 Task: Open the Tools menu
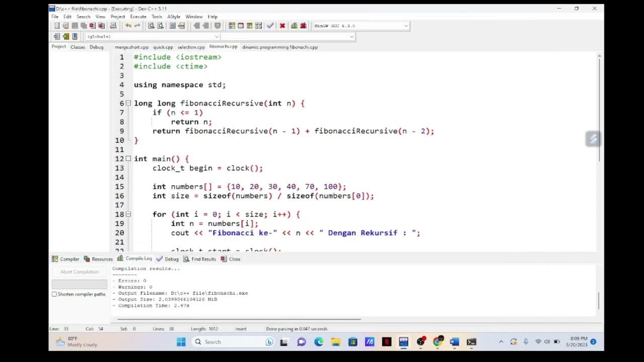157,17
